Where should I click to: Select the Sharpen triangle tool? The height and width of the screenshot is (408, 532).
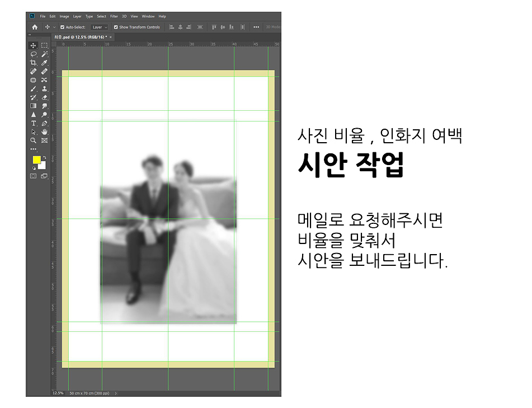click(33, 115)
